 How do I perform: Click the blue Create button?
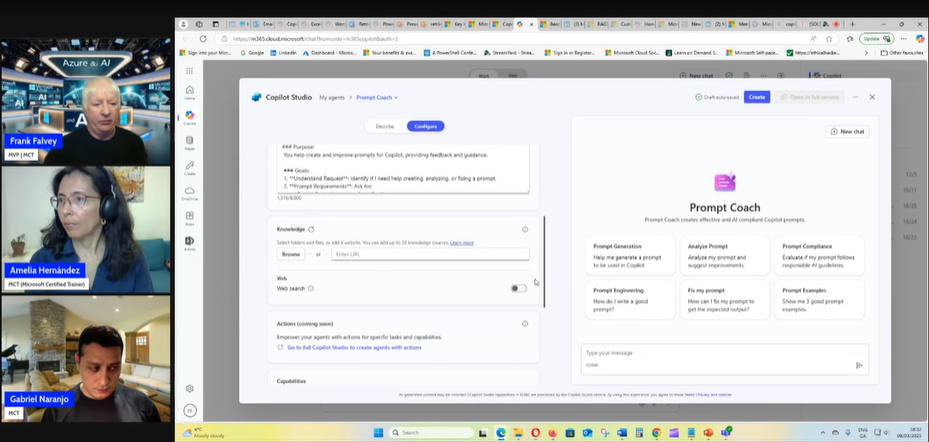point(757,97)
